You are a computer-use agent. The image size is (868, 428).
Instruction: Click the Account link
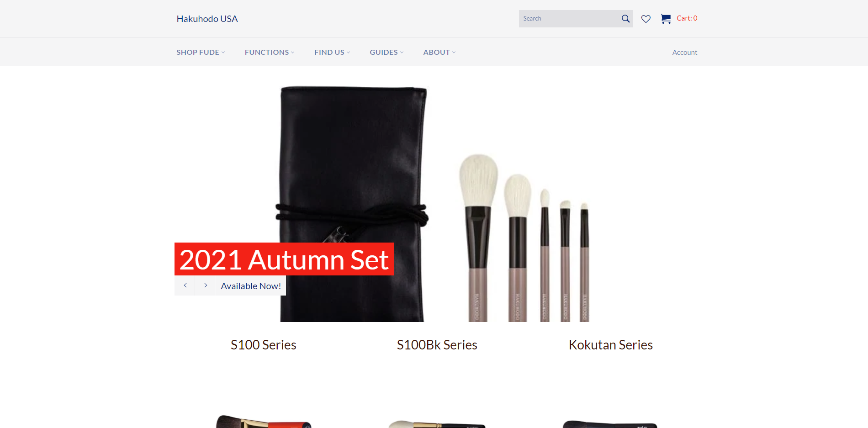684,53
